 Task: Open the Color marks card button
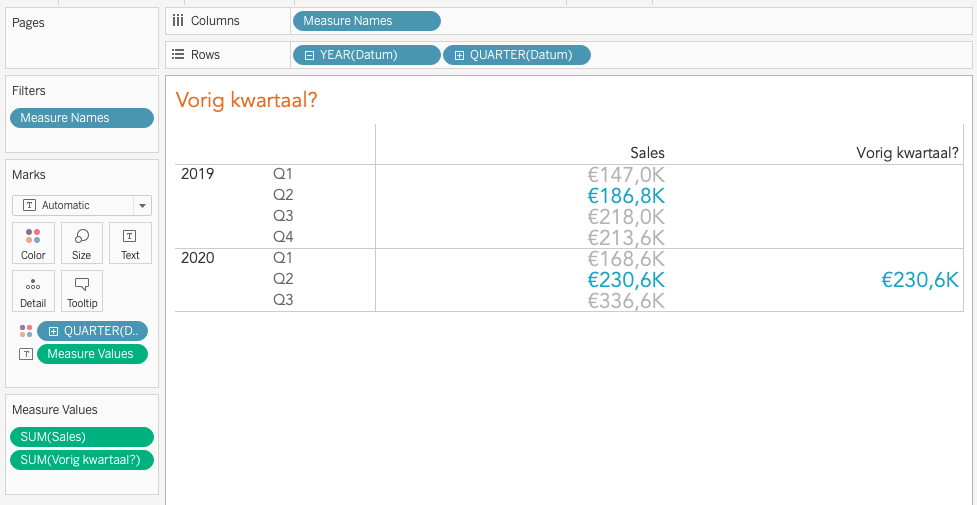coord(33,243)
